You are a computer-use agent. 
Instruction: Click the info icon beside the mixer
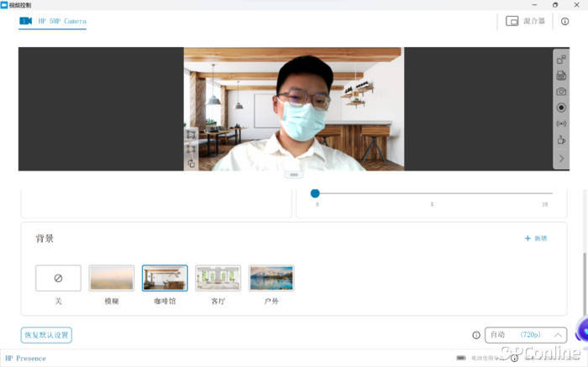pyautogui.click(x=564, y=21)
